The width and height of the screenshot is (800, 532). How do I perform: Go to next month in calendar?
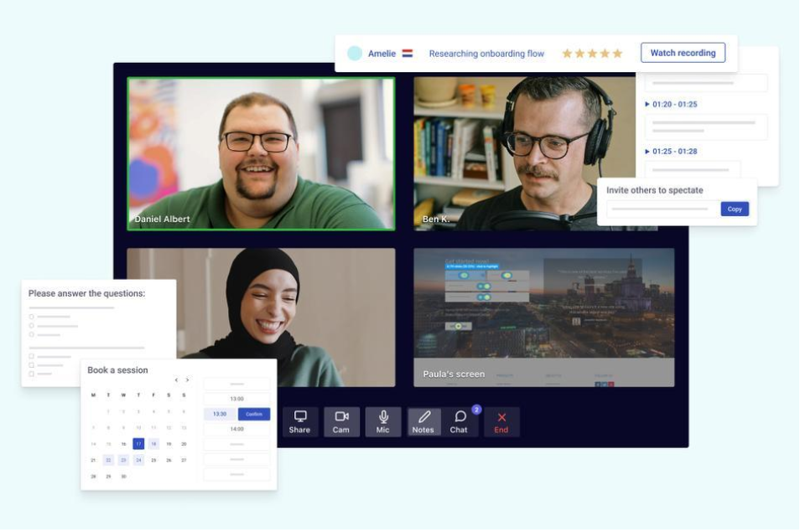pos(187,380)
